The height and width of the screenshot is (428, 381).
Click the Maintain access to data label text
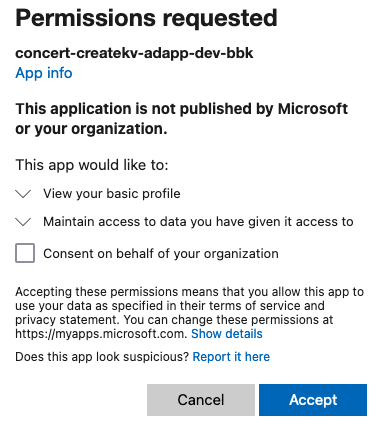[198, 222]
